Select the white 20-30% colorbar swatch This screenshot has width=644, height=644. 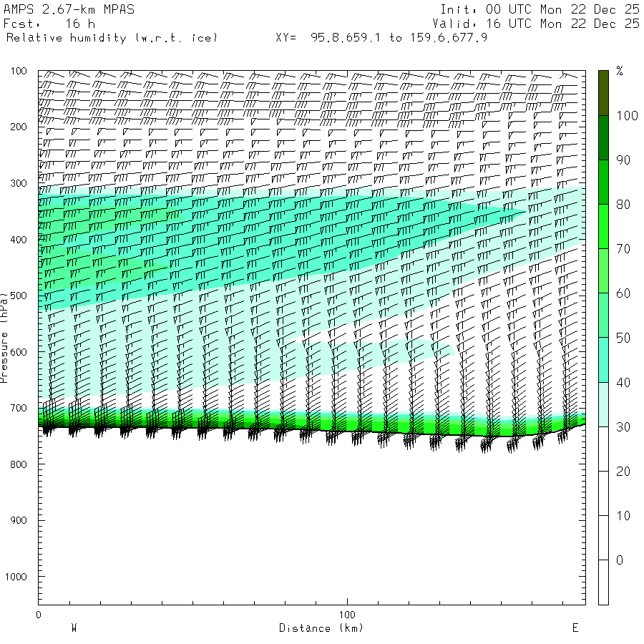(x=603, y=449)
